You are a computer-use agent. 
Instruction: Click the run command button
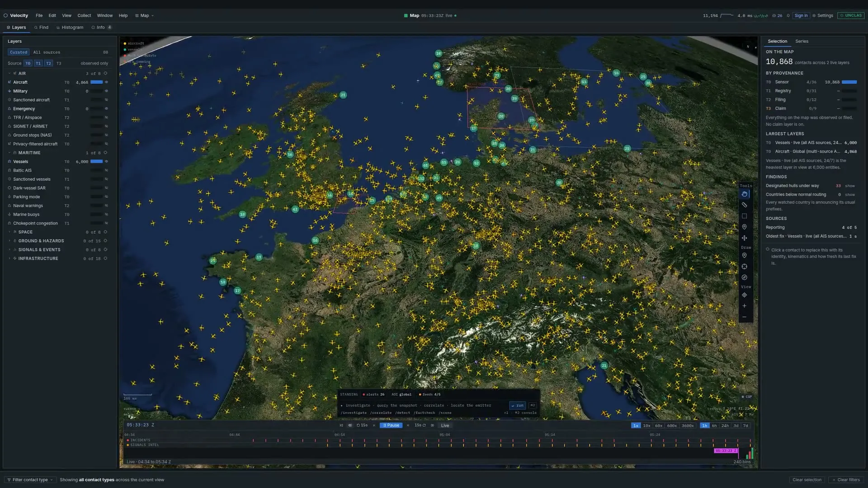point(518,405)
